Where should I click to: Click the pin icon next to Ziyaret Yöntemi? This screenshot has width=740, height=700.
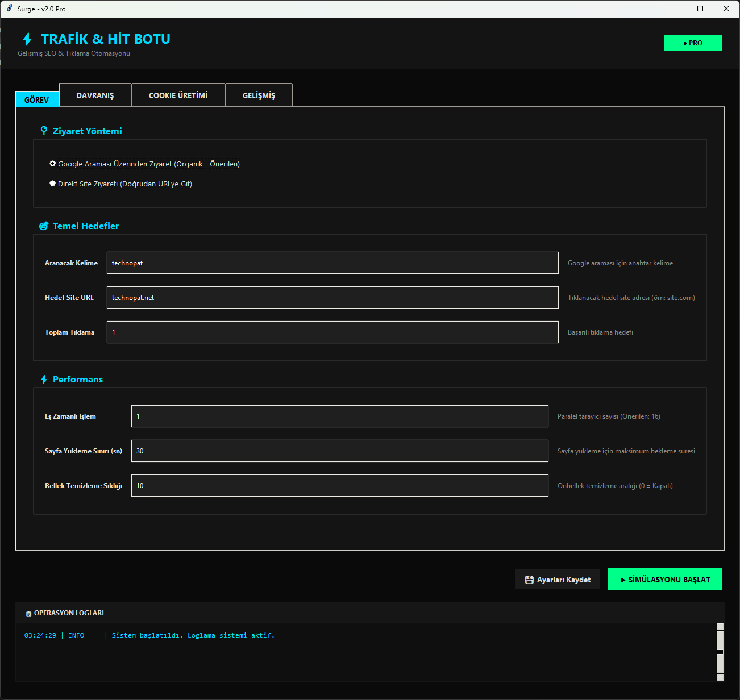[x=44, y=131]
